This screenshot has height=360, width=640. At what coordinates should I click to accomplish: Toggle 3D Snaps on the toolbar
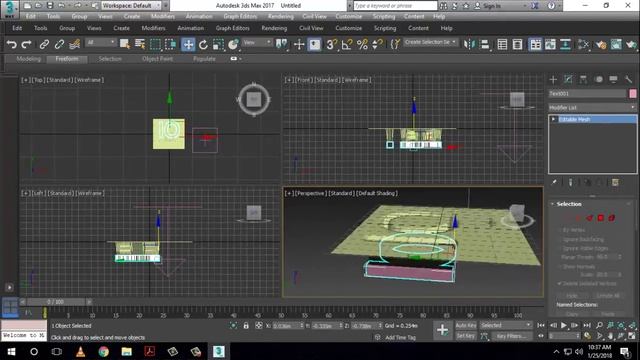[331, 44]
